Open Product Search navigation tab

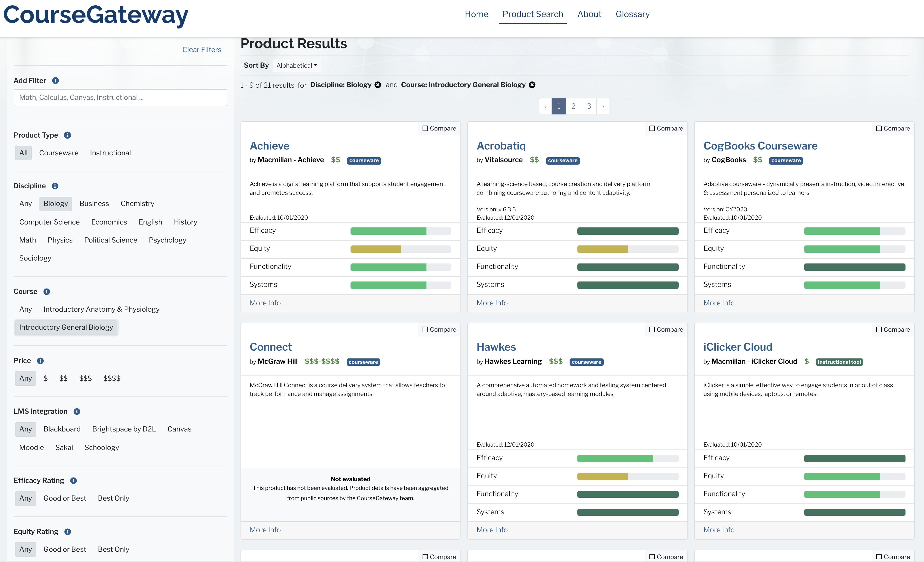tap(533, 14)
